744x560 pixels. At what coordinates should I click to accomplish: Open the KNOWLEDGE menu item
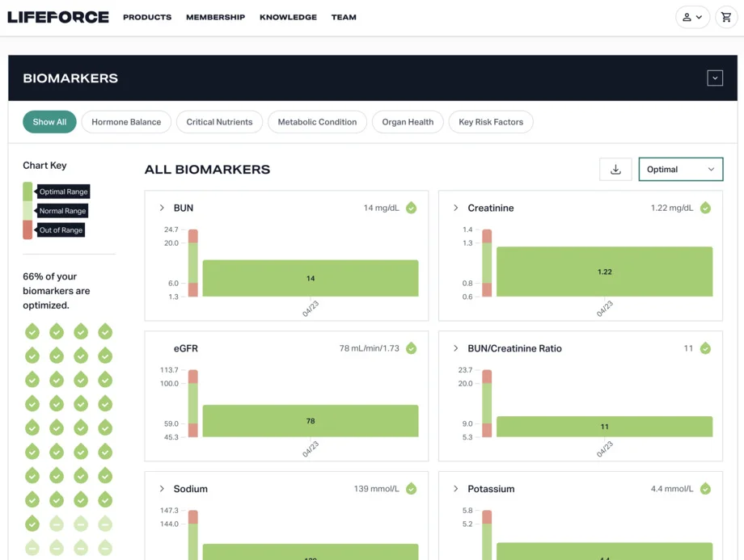[288, 17]
